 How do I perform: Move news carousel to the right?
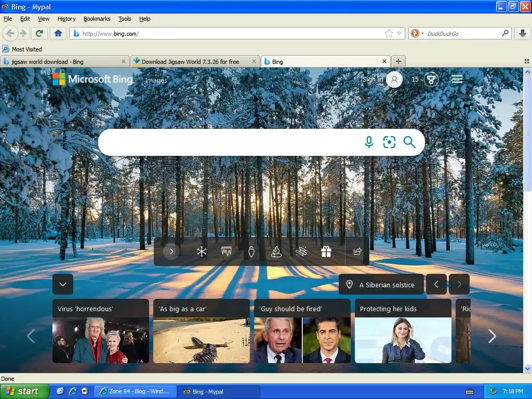pos(492,336)
